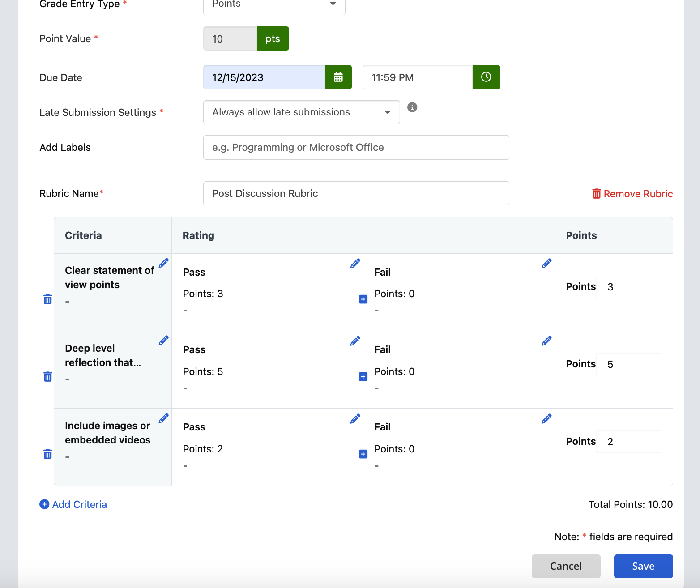Click the Point Value field
This screenshot has height=588, width=700.
pos(230,38)
